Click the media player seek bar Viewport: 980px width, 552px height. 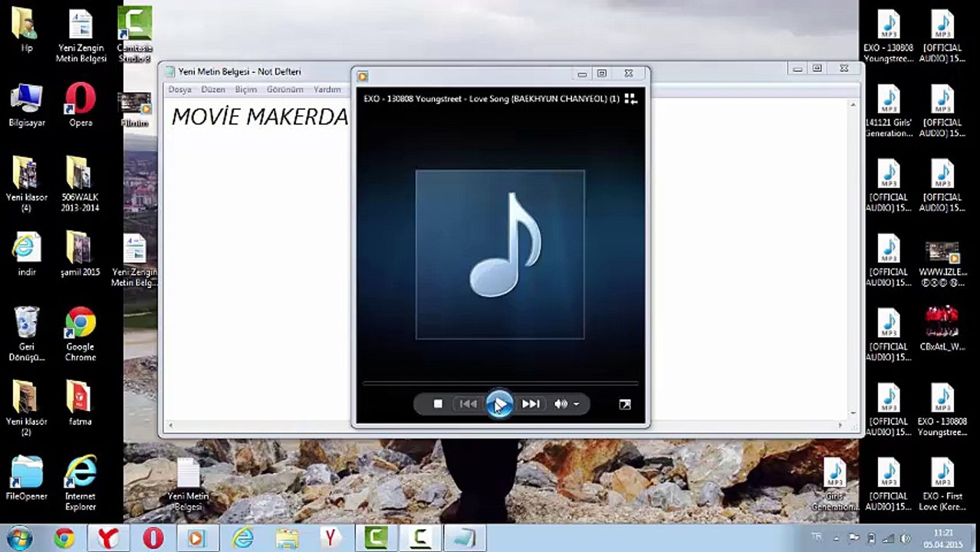click(500, 383)
